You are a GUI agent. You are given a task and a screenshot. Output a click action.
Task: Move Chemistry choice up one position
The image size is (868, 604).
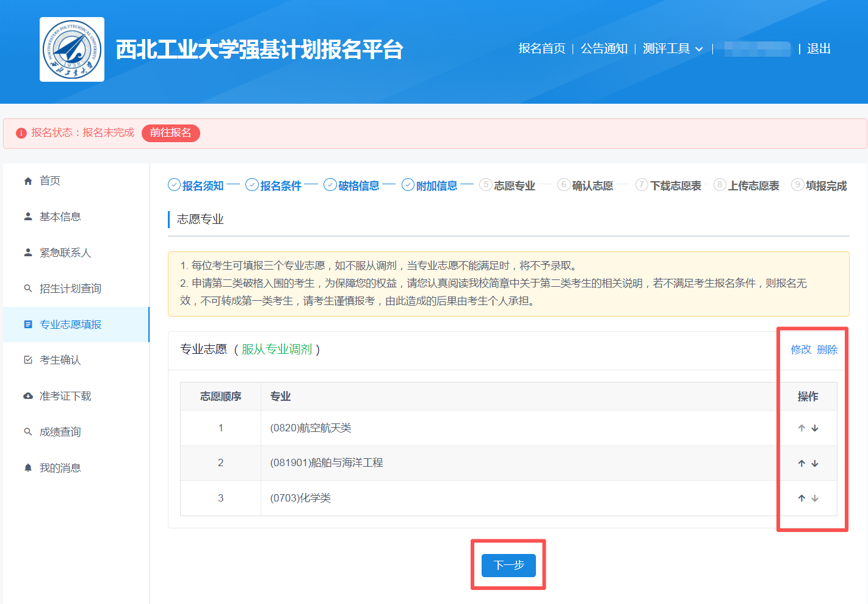point(801,498)
